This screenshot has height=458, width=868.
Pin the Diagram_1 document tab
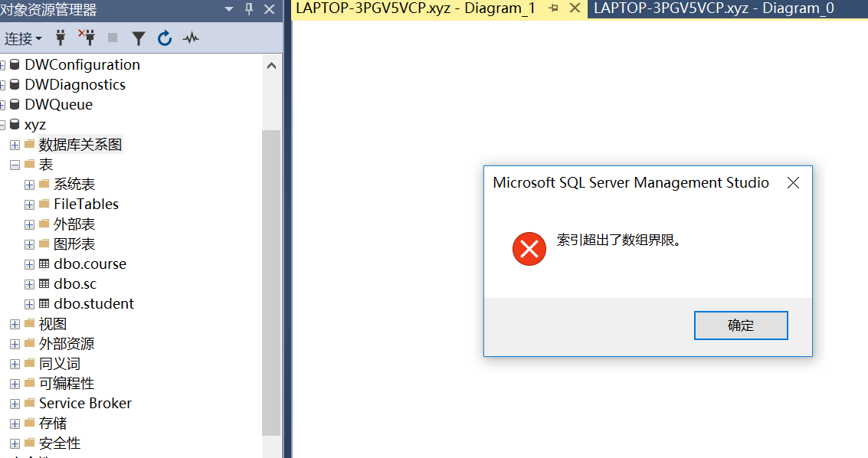pos(553,8)
